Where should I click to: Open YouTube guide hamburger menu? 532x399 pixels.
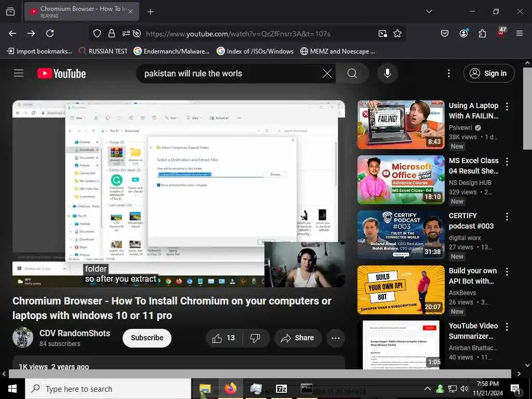click(19, 73)
